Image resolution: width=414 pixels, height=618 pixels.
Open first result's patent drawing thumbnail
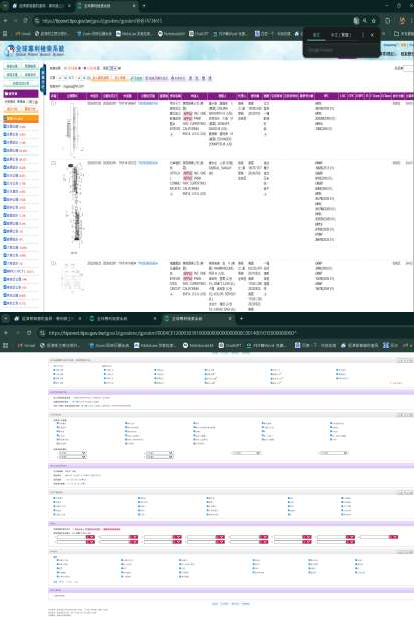coord(73,129)
